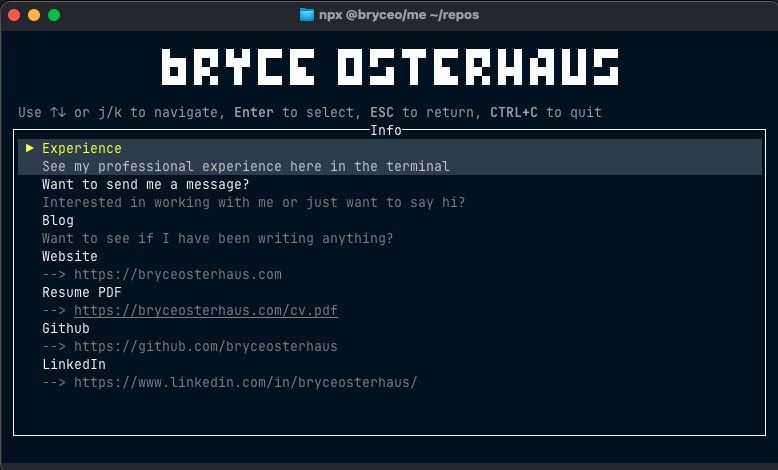Open 'Want to send me a message?' entry

pos(145,185)
